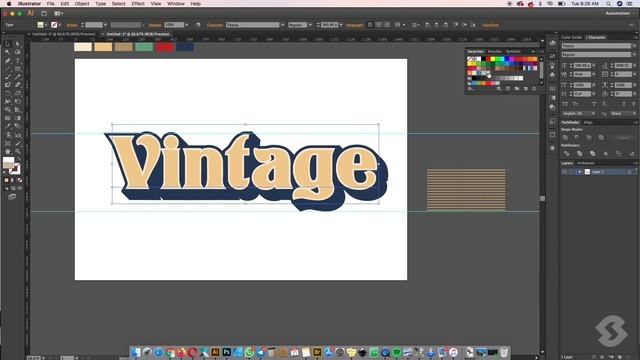Open the Object menu

click(x=82, y=4)
